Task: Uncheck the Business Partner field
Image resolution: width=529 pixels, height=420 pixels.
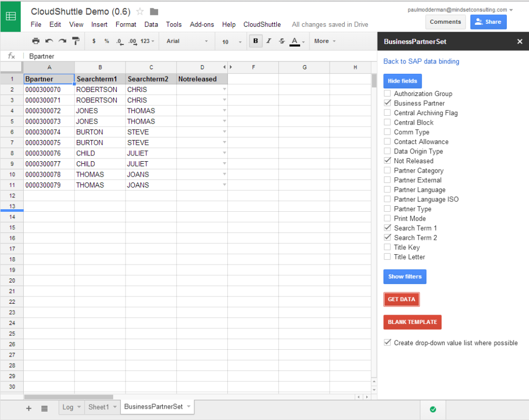Action: pos(387,103)
